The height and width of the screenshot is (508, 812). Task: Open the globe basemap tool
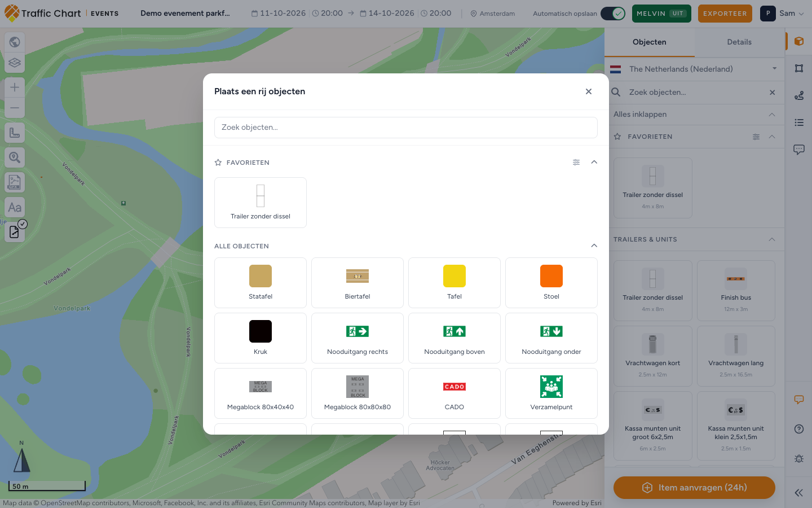pos(15,42)
